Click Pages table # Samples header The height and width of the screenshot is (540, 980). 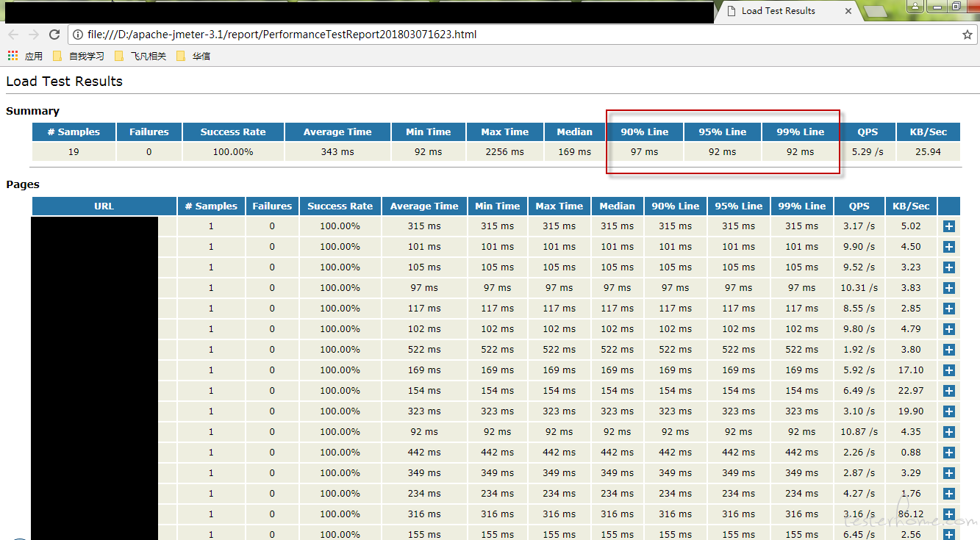click(x=211, y=206)
